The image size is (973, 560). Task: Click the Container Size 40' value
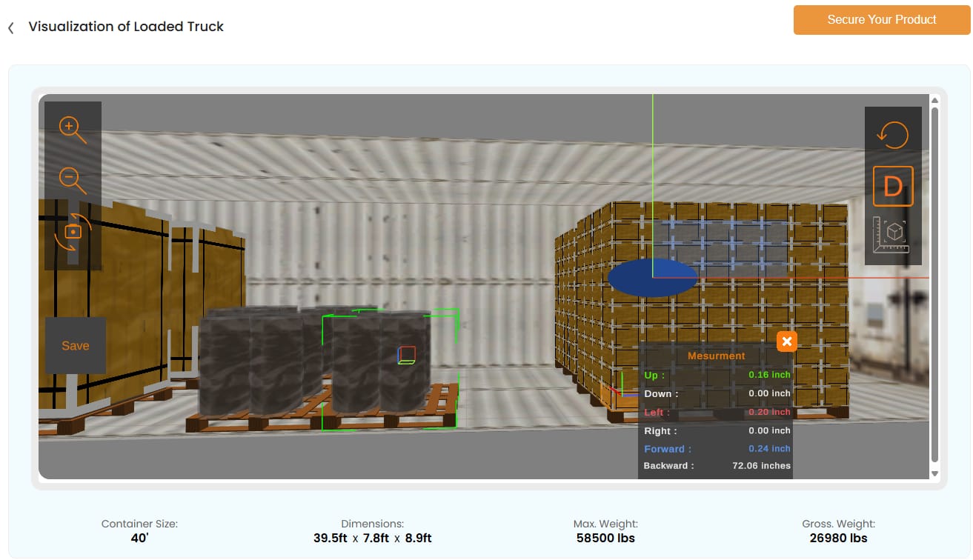click(139, 538)
